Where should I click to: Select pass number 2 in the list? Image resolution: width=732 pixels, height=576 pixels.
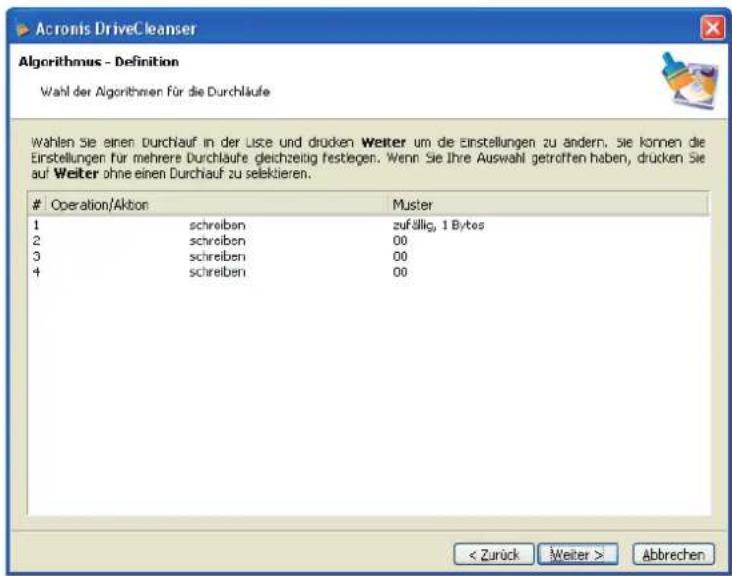[369, 241]
